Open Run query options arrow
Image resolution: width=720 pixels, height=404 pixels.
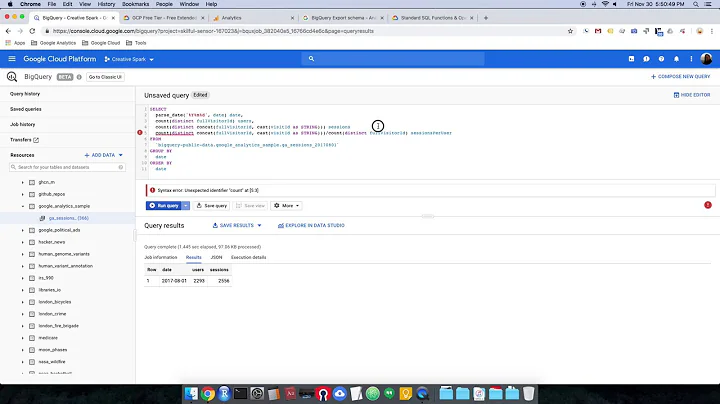(x=186, y=206)
